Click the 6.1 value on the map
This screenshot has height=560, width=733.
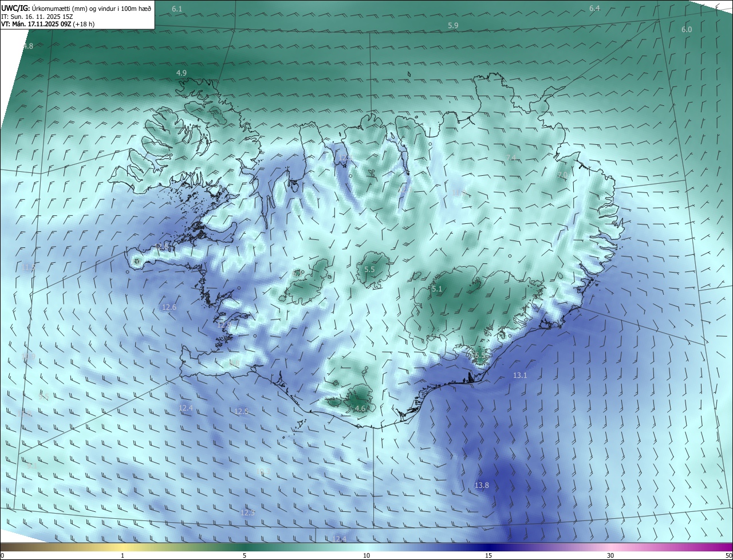tap(177, 9)
